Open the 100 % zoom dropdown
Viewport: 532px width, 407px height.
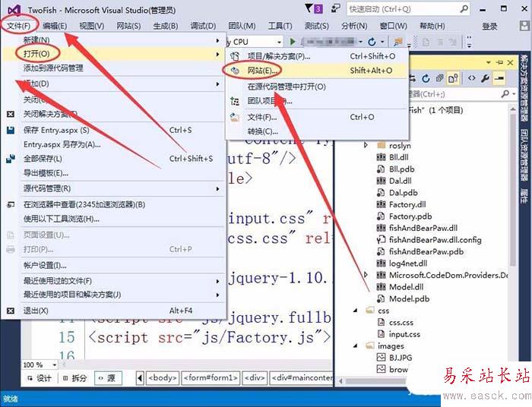(x=54, y=365)
